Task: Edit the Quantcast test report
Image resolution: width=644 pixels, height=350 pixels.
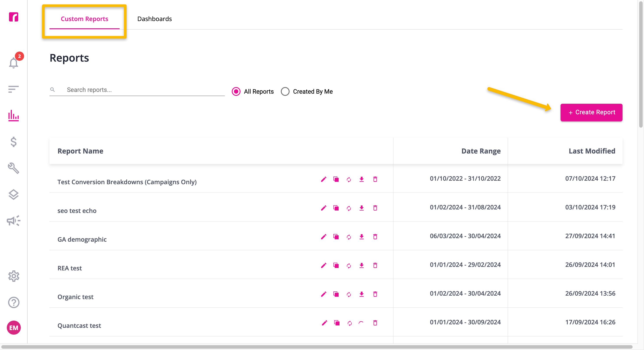Action: (324, 323)
